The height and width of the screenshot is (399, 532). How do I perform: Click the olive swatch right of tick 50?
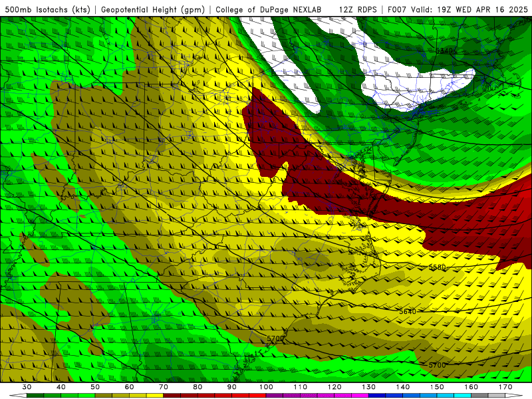(104, 396)
